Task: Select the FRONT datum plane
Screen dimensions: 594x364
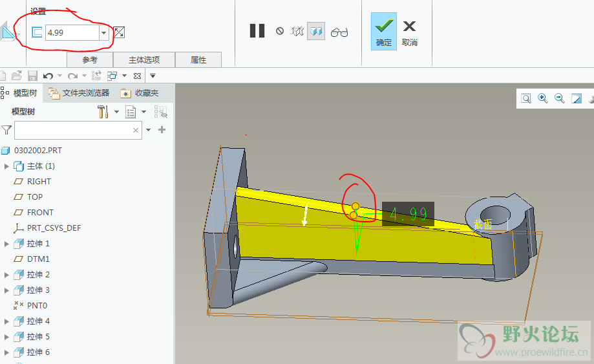Action: click(40, 213)
